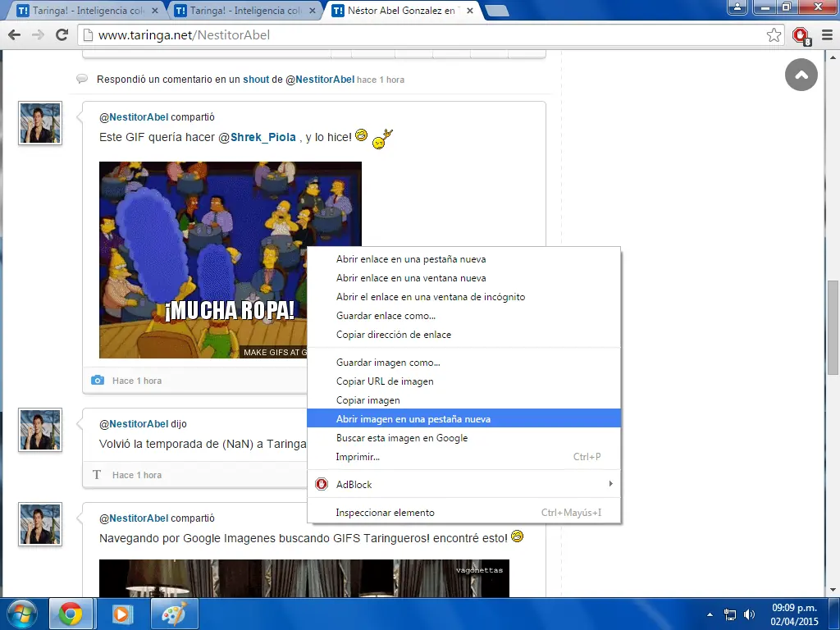Click the browser forward arrow
The image size is (840, 630).
[38, 34]
